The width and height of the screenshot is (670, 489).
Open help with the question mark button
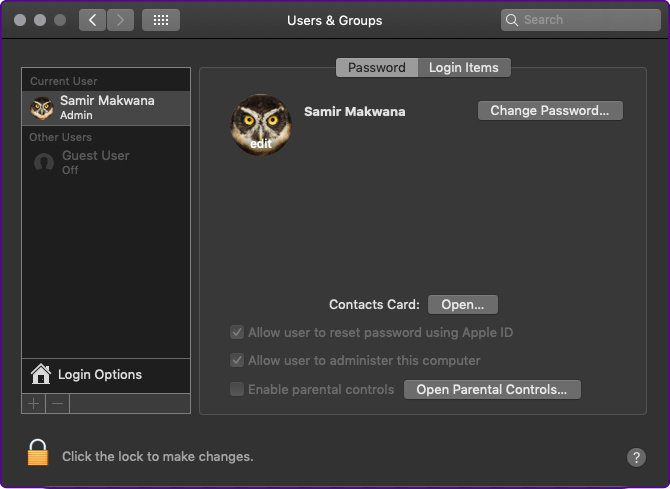(636, 457)
